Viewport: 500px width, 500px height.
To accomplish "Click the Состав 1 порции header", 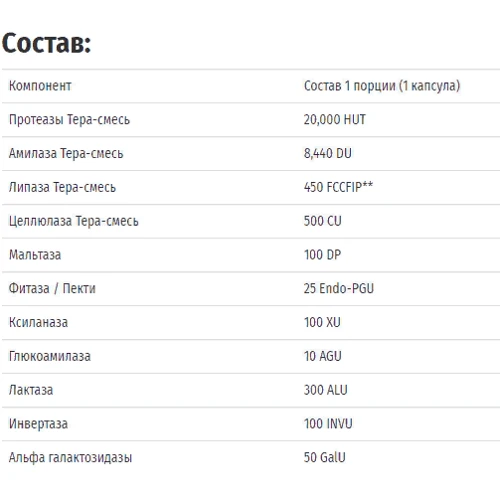I will point(382,86).
